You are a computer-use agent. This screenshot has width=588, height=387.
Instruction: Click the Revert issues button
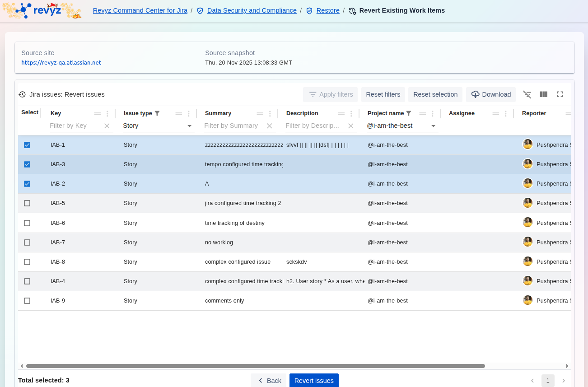[314, 380]
